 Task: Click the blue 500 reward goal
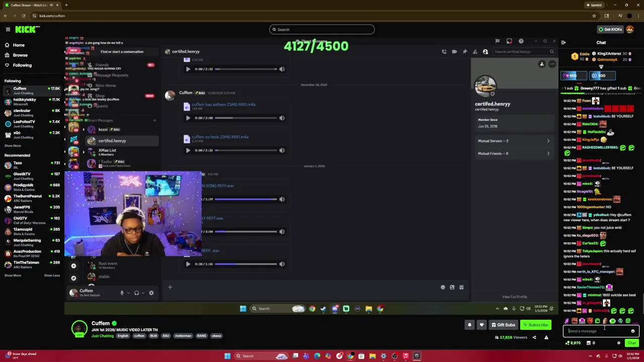click(602, 76)
